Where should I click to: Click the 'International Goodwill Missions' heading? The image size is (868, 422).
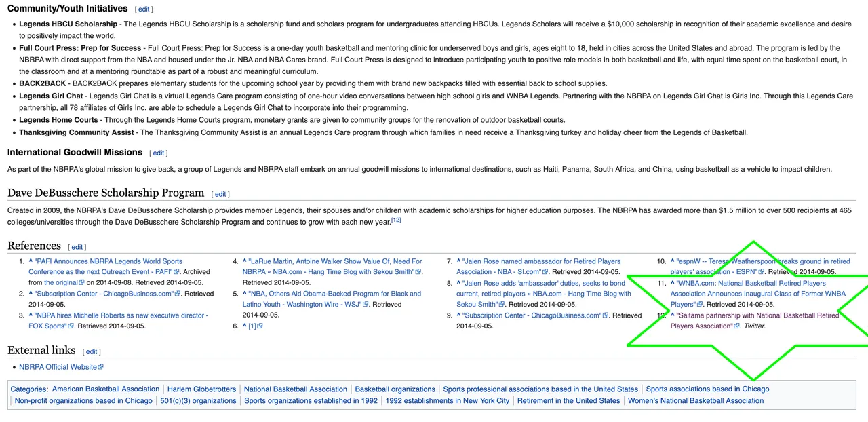75,153
